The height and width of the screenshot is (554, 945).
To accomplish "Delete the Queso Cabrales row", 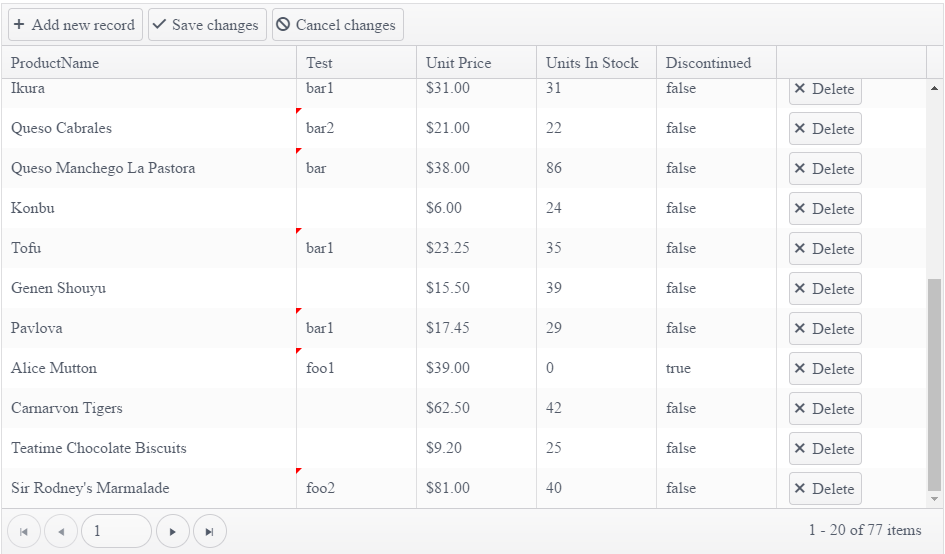I will pos(824,129).
